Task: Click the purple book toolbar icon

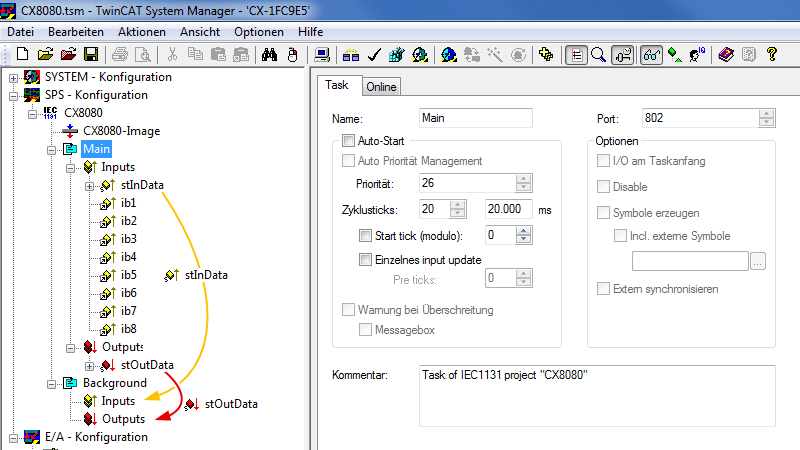Action: 726,54
